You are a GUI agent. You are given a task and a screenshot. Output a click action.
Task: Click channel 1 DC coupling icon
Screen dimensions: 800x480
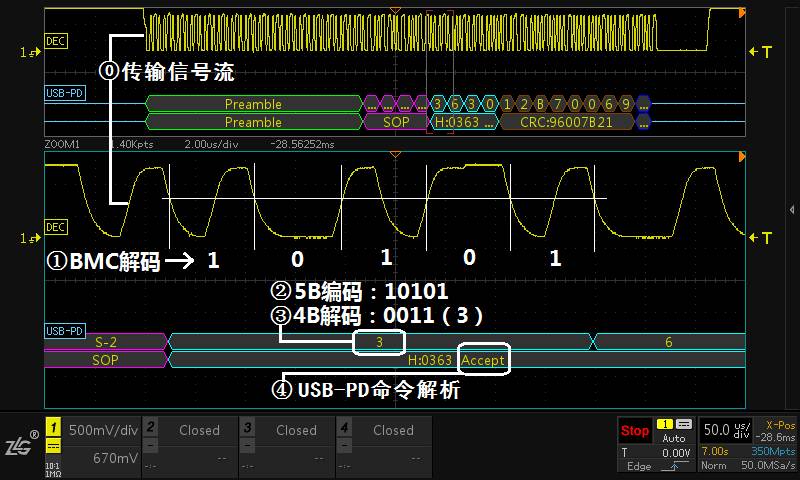point(53,445)
